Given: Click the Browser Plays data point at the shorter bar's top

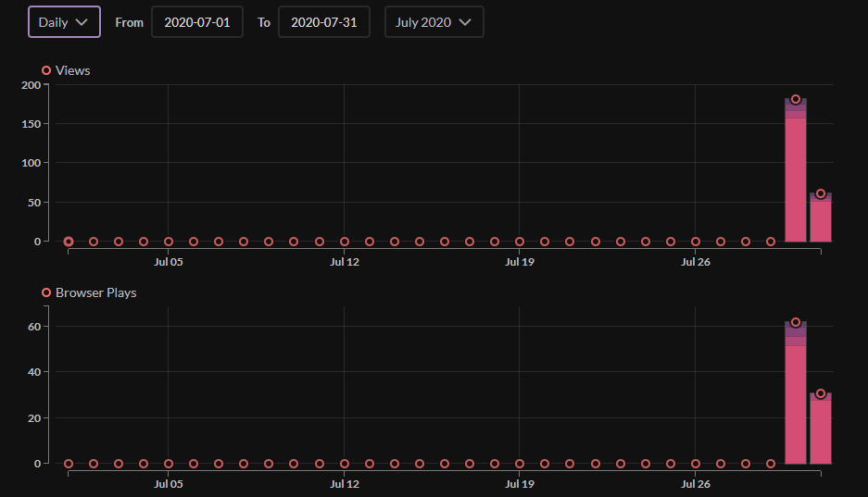Looking at the screenshot, I should pos(821,393).
